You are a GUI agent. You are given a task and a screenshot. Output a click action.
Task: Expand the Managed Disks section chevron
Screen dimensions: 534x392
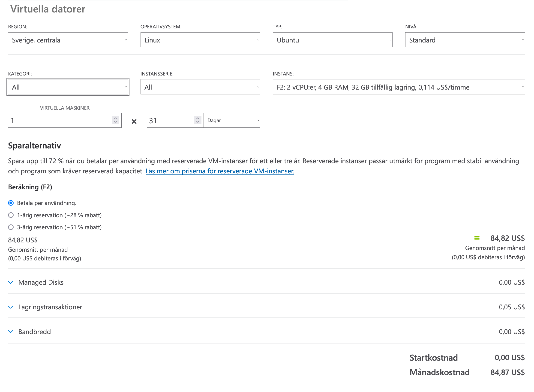click(x=11, y=282)
